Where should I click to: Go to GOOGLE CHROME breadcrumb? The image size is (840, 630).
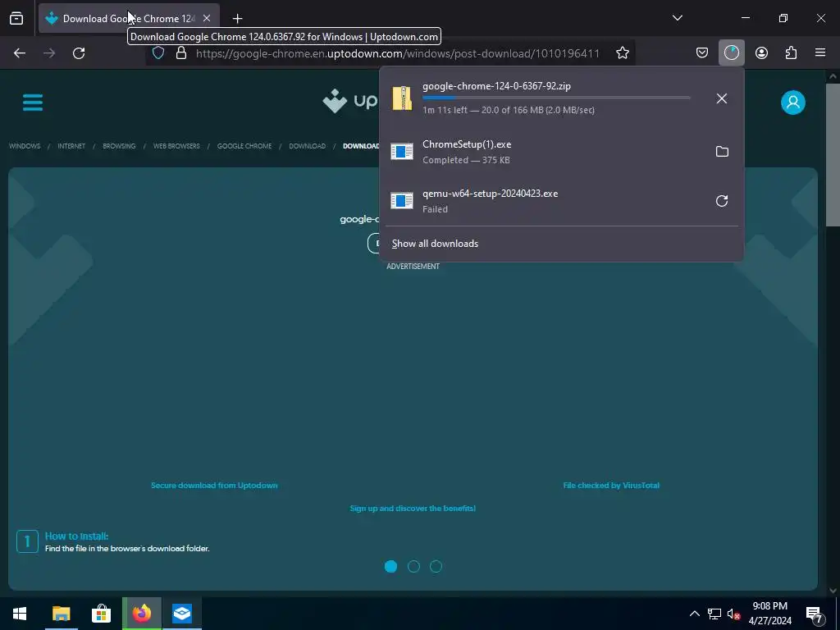coord(244,146)
